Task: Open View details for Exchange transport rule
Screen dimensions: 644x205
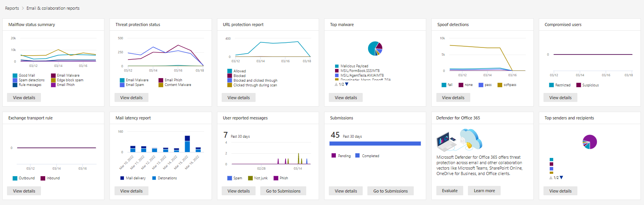Action: click(24, 191)
